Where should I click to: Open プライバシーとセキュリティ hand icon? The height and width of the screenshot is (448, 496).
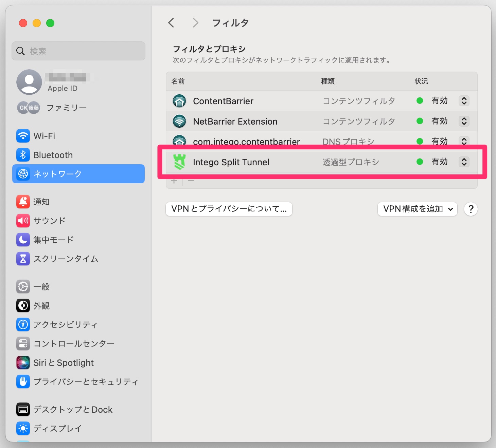[x=23, y=381]
